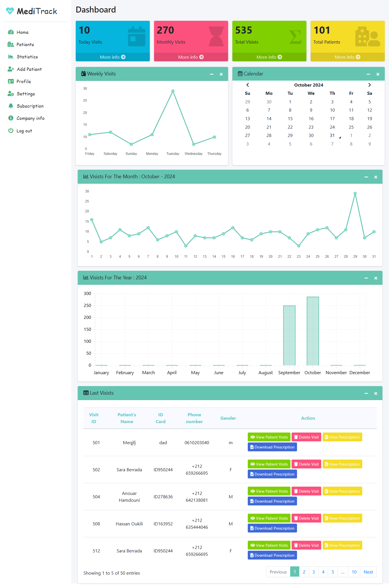Click the Company info icon
The height and width of the screenshot is (588, 389).
click(x=11, y=118)
